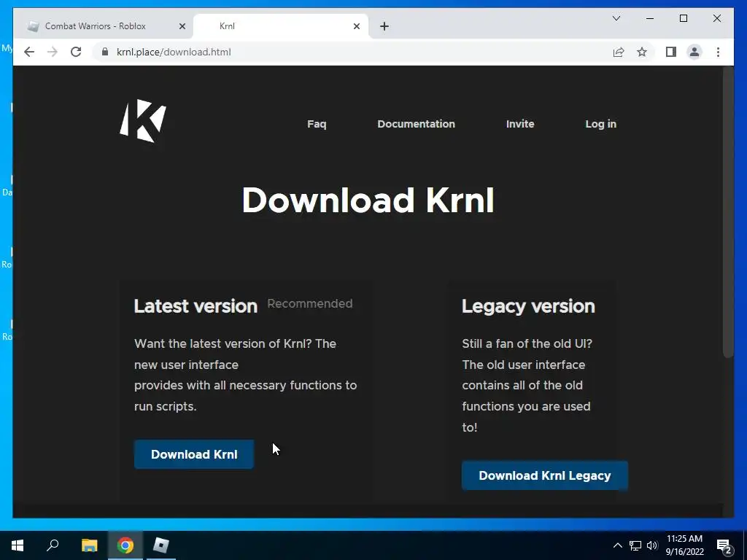This screenshot has height=560, width=747.
Task: Open File Explorer from the taskbar
Action: coord(89,545)
